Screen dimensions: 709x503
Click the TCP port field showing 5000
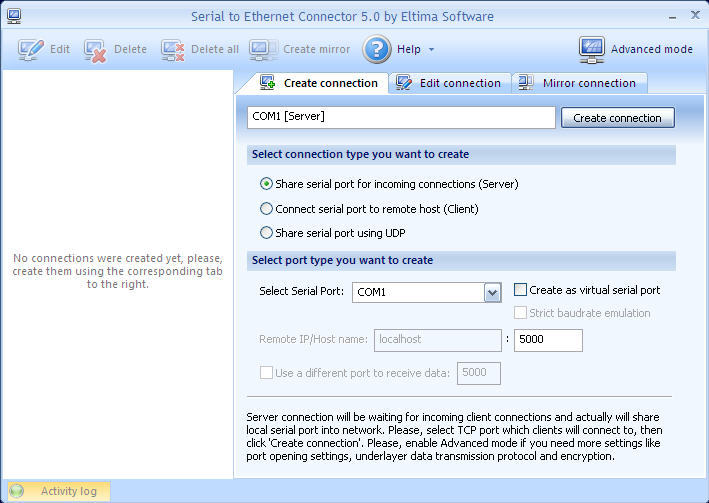pyautogui.click(x=548, y=340)
